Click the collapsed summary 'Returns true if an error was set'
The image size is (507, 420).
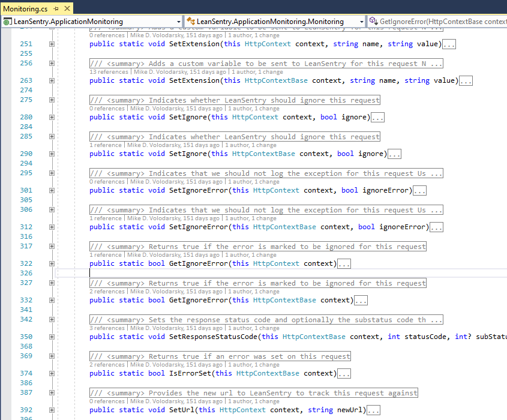tap(220, 356)
